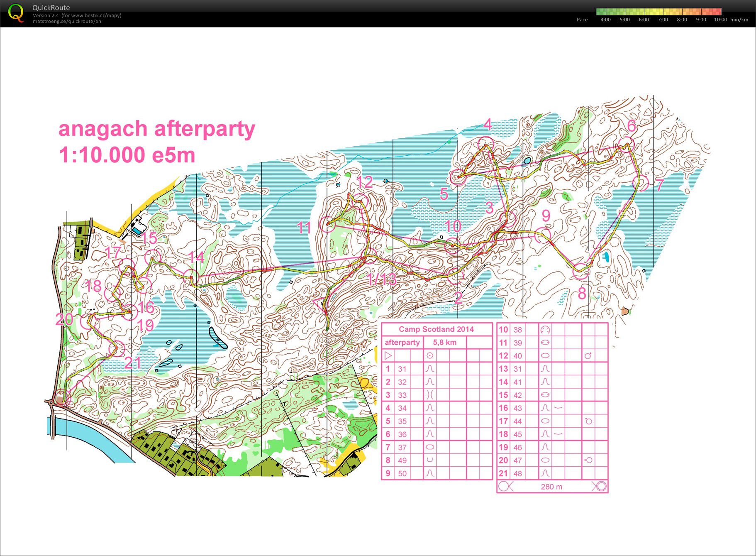Select control number 7 on the map

point(660,185)
